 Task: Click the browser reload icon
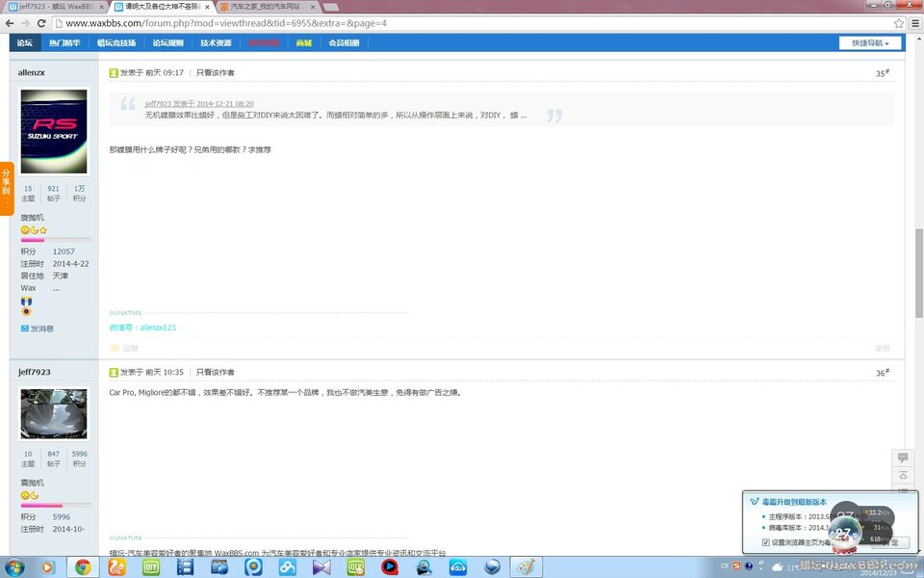tap(41, 23)
